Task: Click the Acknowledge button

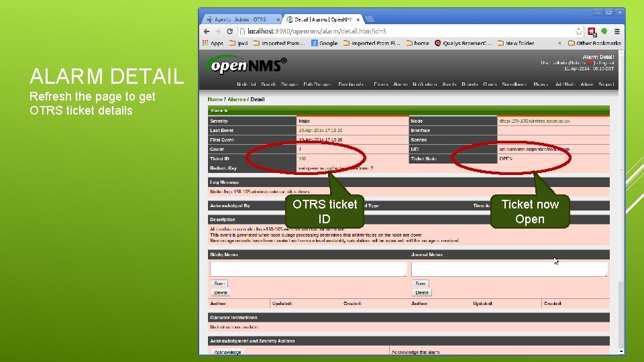Action: [x=227, y=352]
